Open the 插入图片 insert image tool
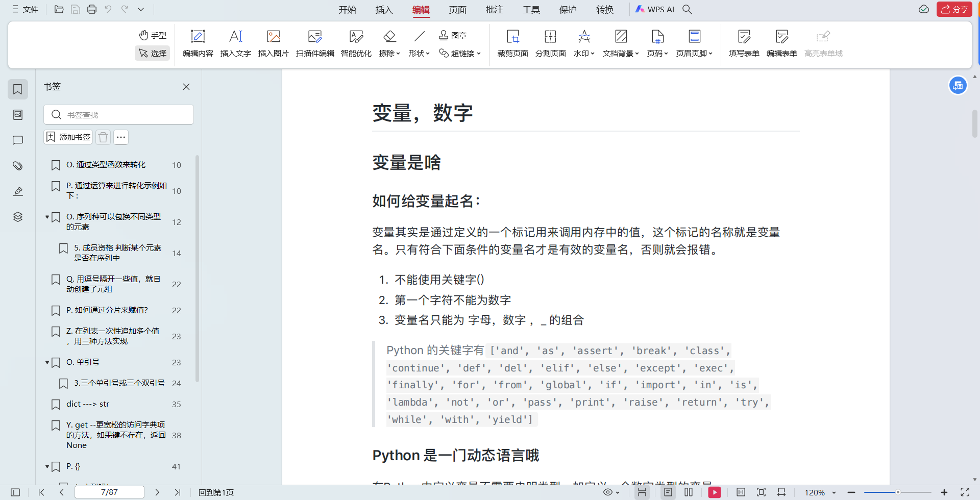980x500 pixels. pyautogui.click(x=273, y=43)
